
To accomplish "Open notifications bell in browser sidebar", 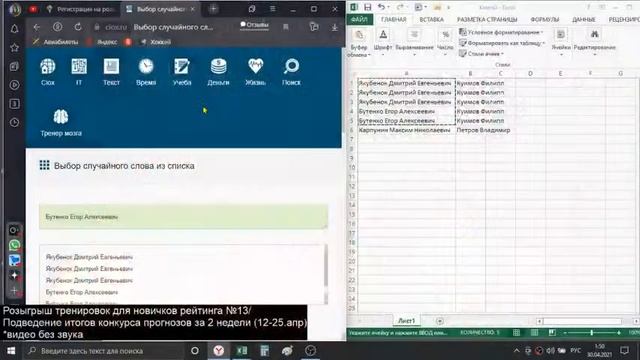I will pyautogui.click(x=14, y=29).
